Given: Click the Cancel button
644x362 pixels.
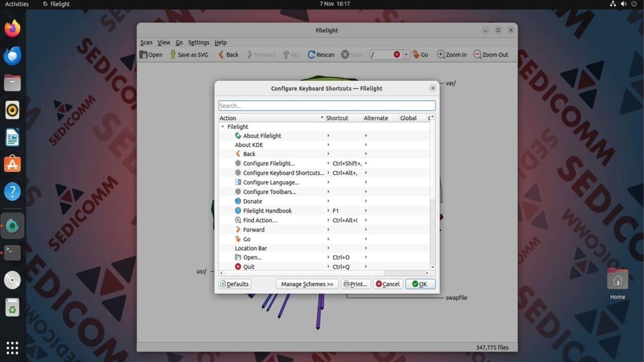Looking at the screenshot, I should click(388, 284).
